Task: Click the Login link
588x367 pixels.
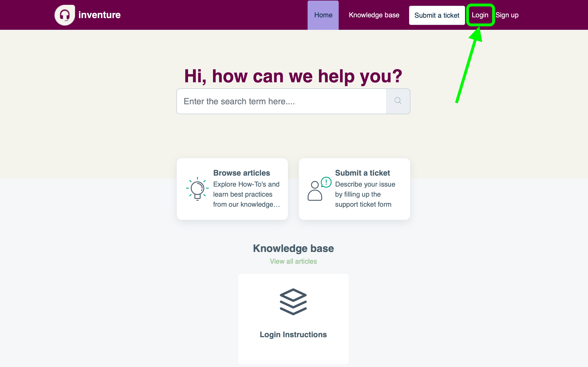Action: click(x=480, y=15)
